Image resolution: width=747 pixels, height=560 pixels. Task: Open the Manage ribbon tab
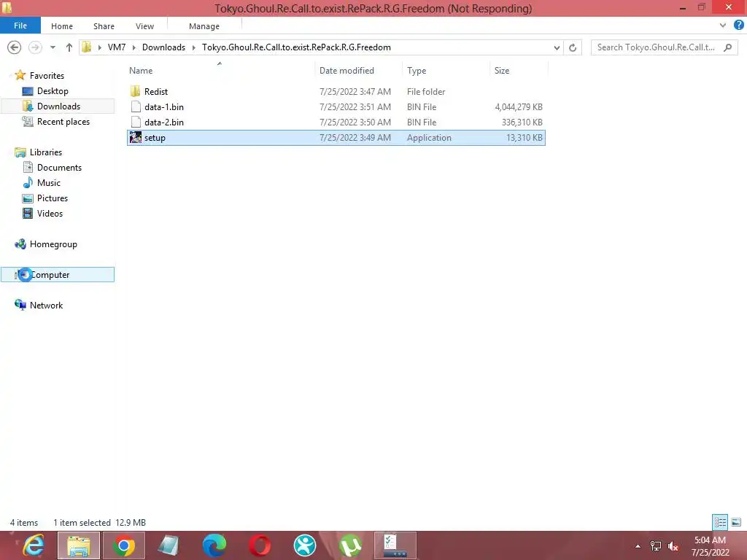point(204,26)
